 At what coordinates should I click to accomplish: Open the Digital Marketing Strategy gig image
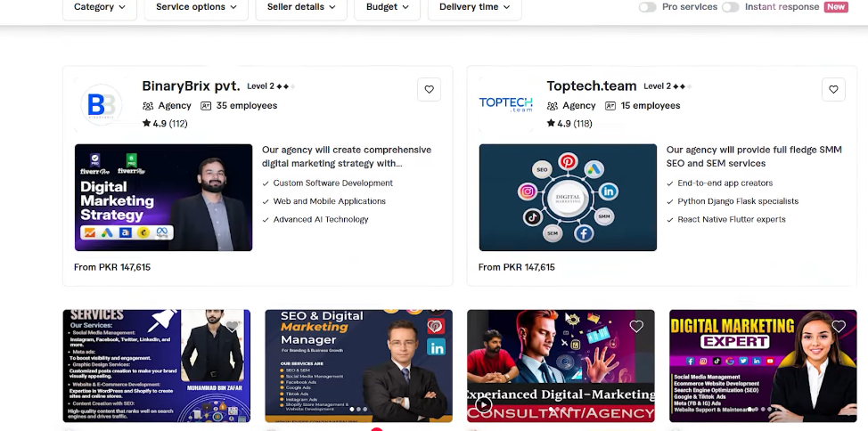click(x=163, y=198)
